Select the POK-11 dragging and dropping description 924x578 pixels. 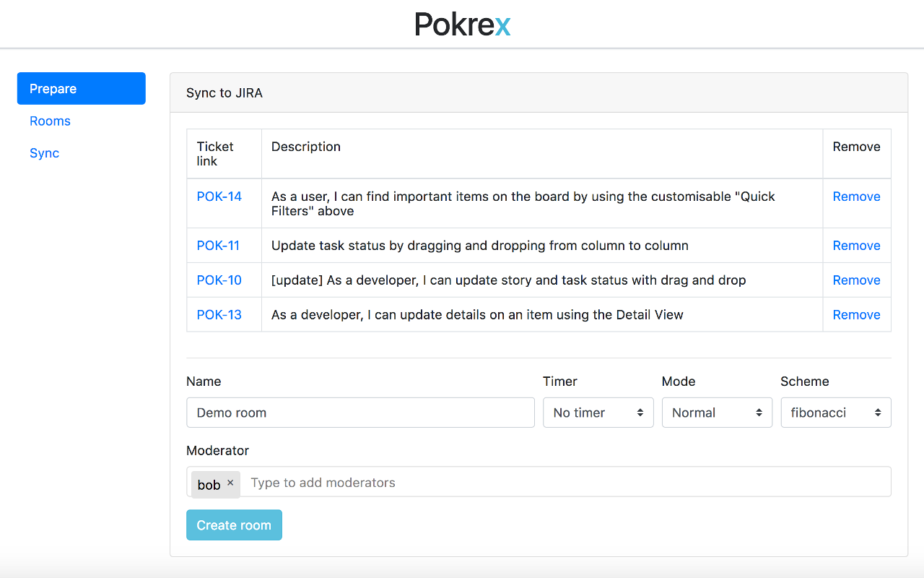[x=480, y=246]
